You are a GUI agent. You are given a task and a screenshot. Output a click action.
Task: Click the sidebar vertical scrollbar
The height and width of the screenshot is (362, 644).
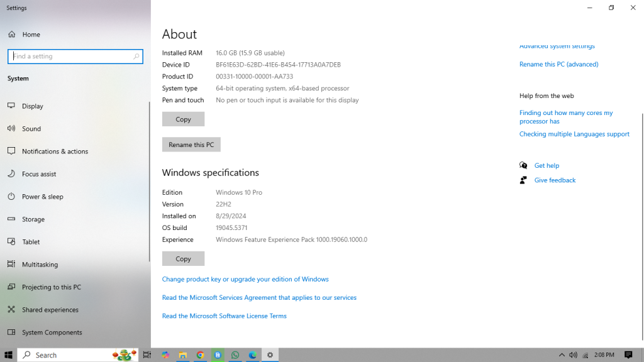149,182
